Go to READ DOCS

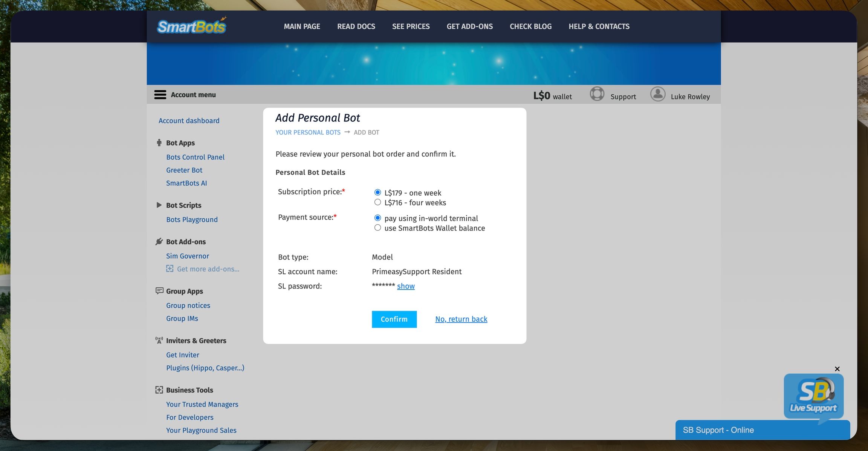(356, 26)
